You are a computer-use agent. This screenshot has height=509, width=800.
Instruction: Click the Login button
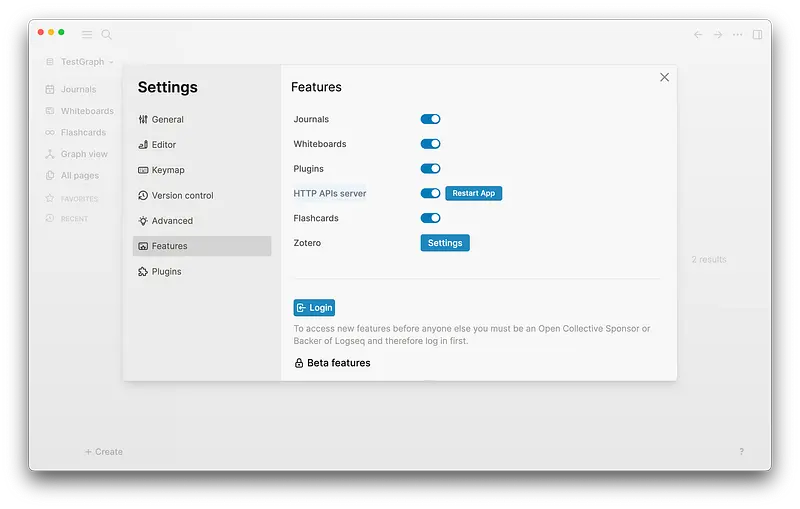click(x=314, y=308)
